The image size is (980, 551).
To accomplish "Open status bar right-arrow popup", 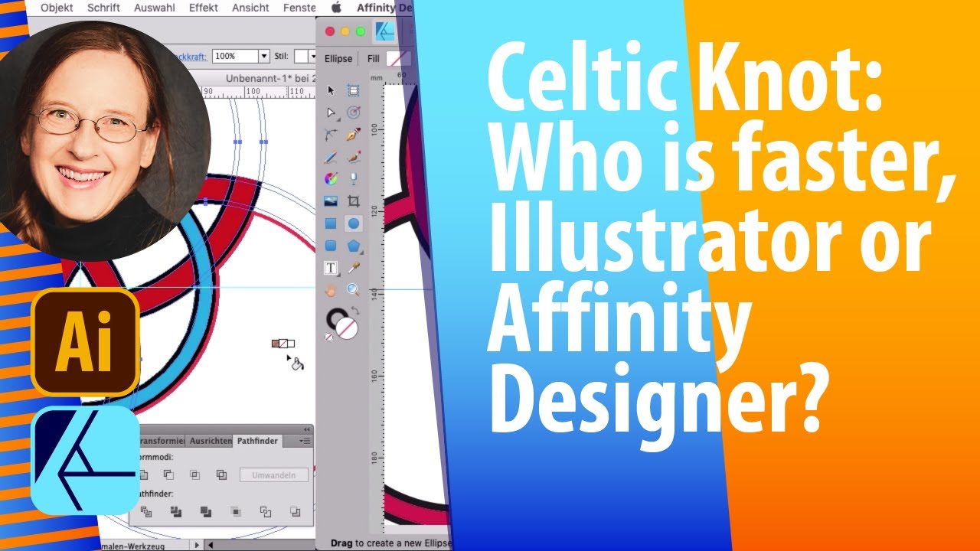I will [198, 545].
